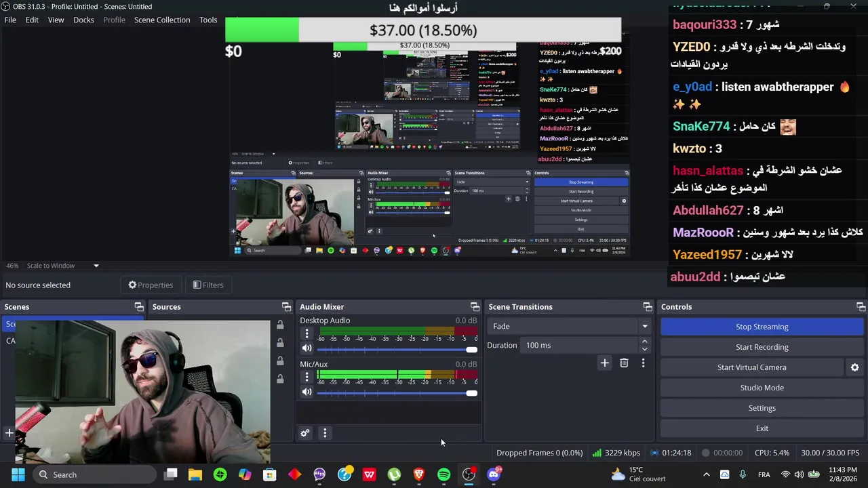
Task: Click the system tray volume icon
Action: [x=799, y=474]
